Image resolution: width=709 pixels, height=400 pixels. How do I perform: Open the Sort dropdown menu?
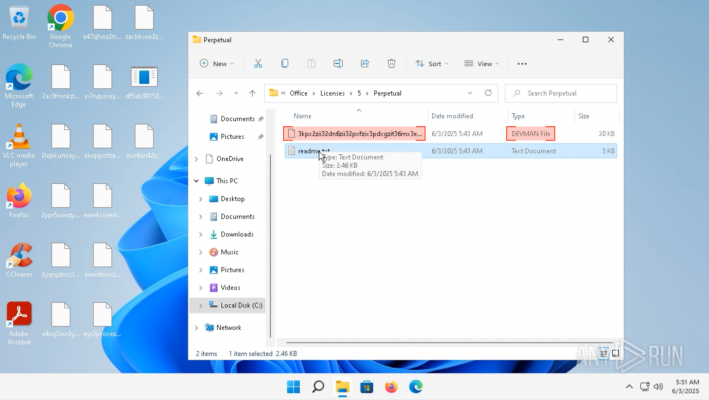pos(432,64)
